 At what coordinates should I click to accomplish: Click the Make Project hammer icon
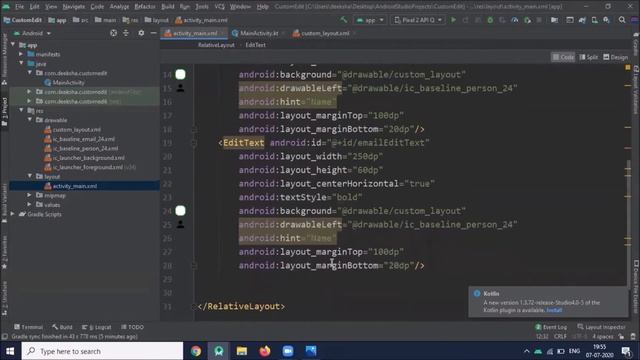coord(344,20)
